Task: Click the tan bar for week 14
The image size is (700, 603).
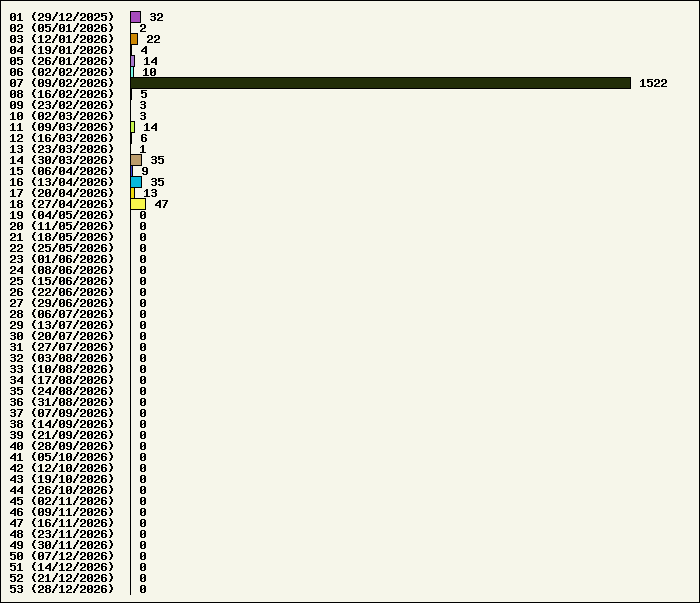Action: tap(136, 160)
